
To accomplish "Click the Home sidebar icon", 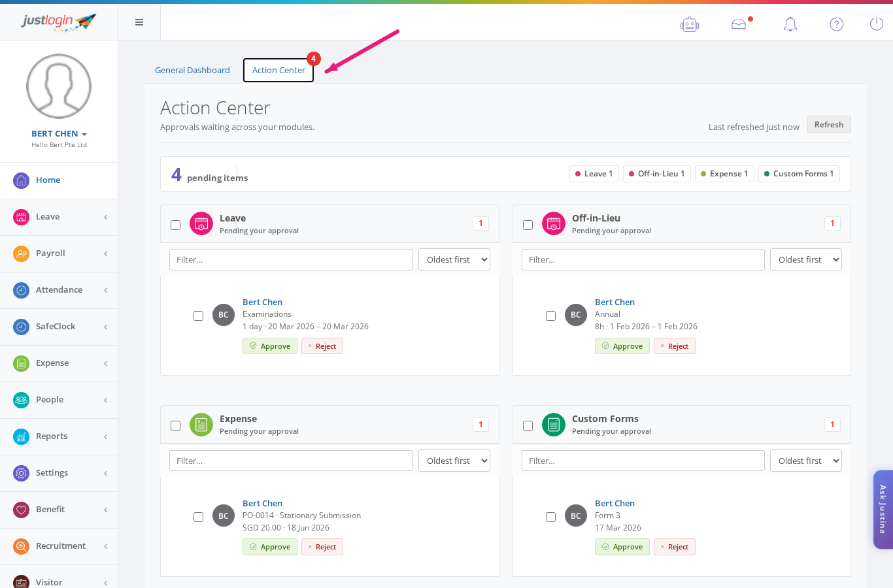I will coord(22,180).
